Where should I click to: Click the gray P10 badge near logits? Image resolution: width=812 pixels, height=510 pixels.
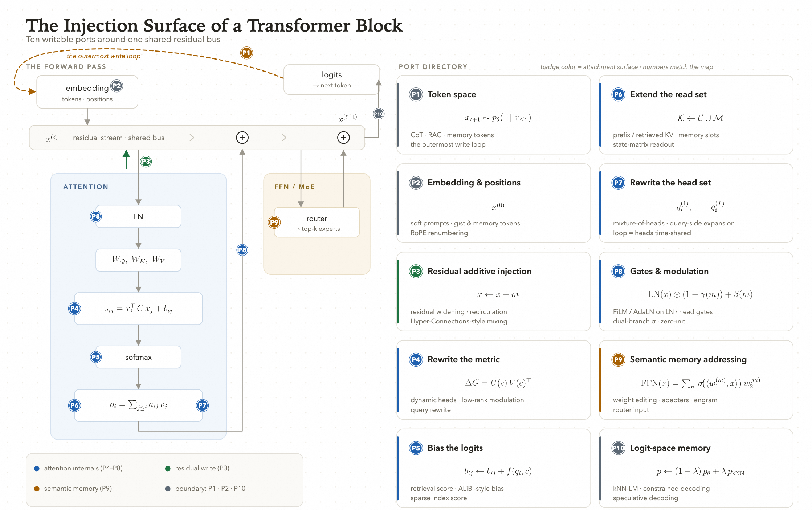pyautogui.click(x=379, y=114)
